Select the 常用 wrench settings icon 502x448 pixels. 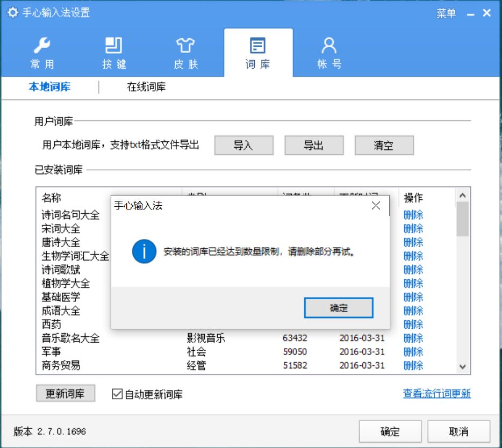tap(41, 46)
